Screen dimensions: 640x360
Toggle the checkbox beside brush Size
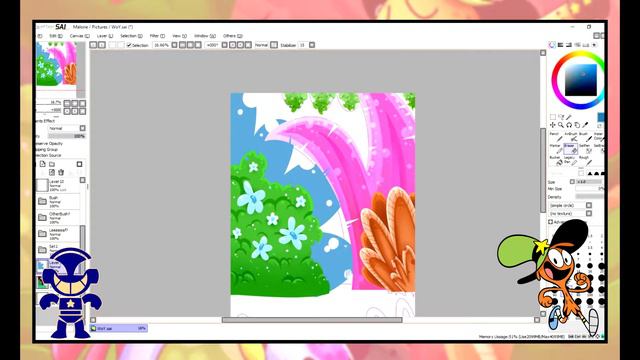[x=572, y=182]
